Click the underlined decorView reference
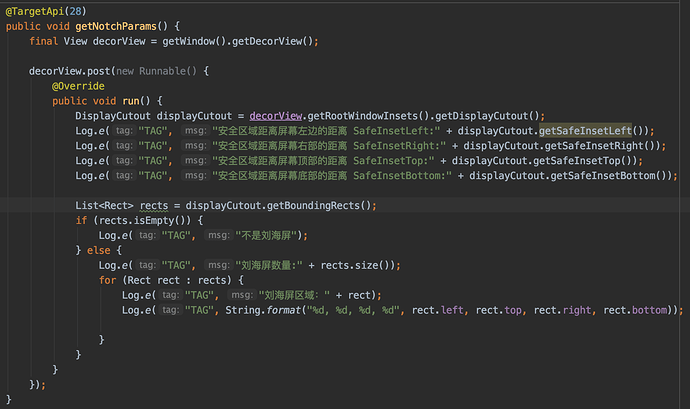This screenshot has width=690, height=409. coord(277,116)
